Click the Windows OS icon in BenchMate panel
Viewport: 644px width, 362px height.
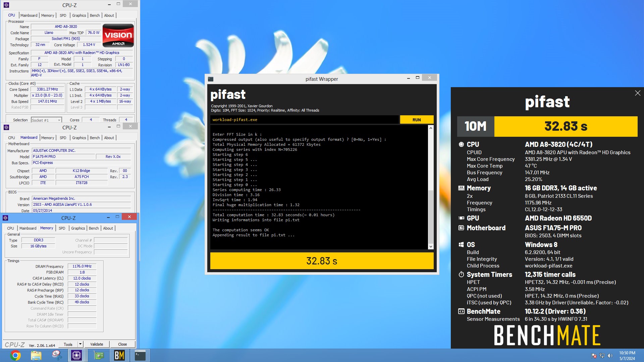[x=462, y=245]
